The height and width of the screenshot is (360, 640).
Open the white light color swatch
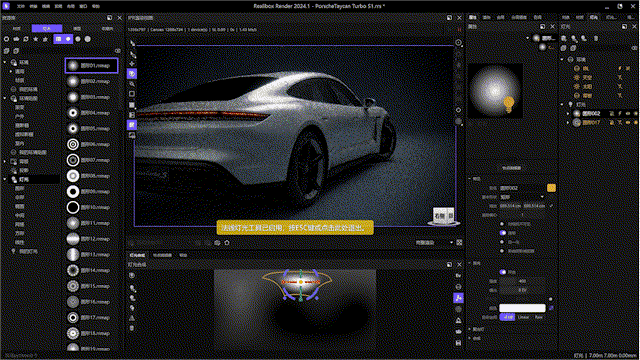pos(522,308)
